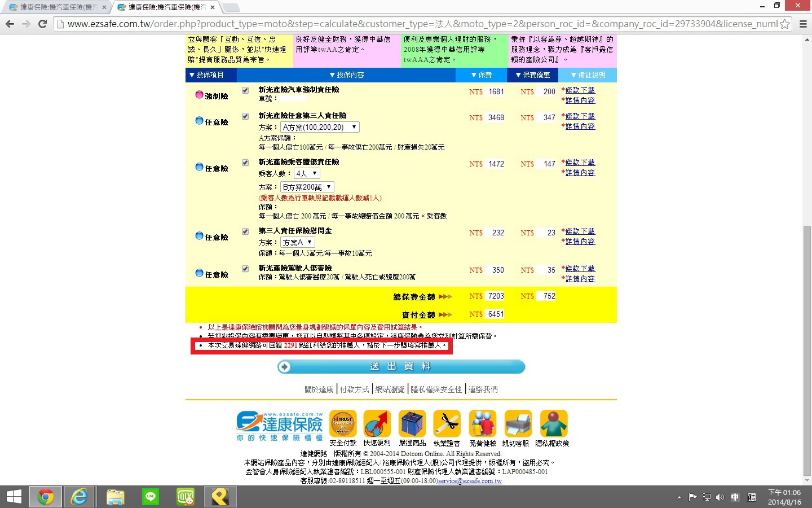Image resolution: width=812 pixels, height=508 pixels.
Task: Switch to the first browser tab
Action: pyautogui.click(x=56, y=7)
